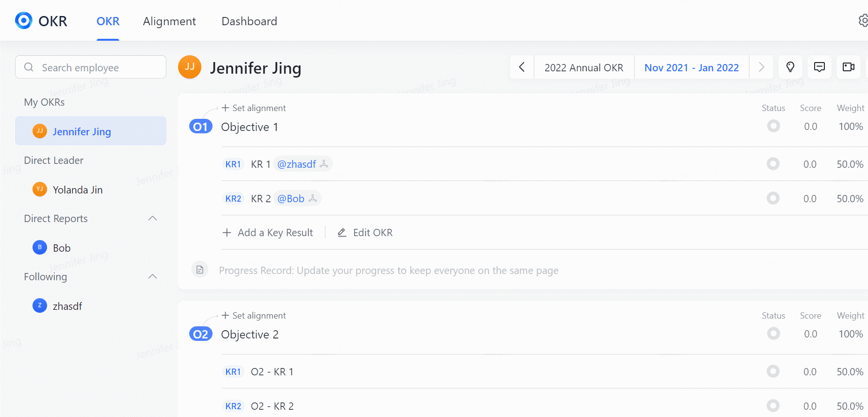
Task: Click the Search employee field
Action: (91, 67)
